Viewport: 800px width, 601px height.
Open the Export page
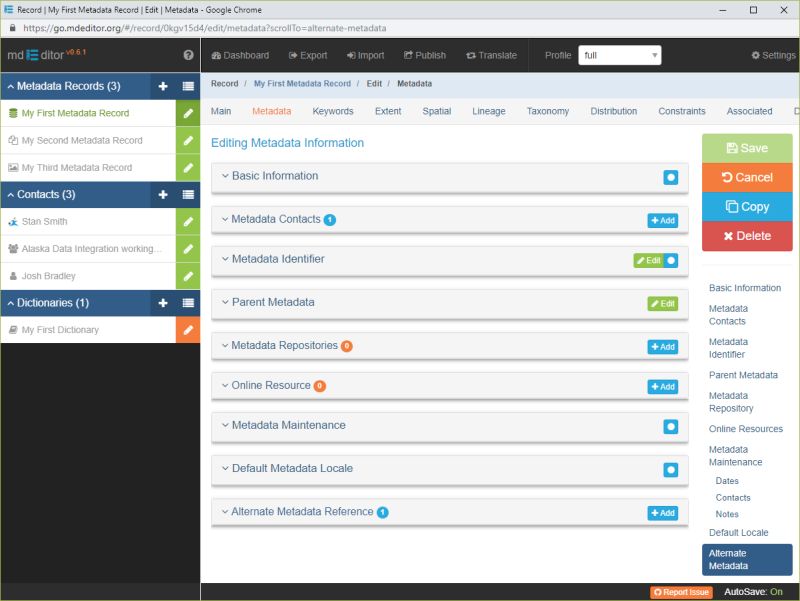pyautogui.click(x=308, y=55)
